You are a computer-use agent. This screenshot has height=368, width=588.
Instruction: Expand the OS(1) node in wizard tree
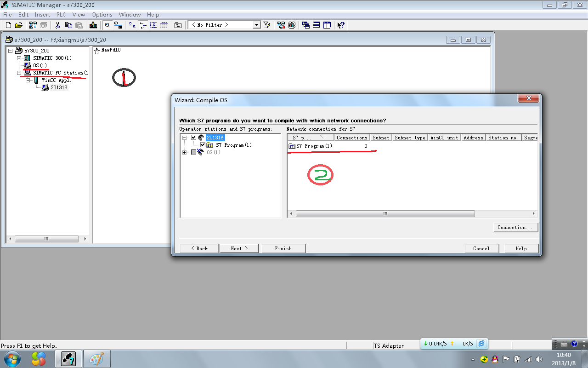185,152
